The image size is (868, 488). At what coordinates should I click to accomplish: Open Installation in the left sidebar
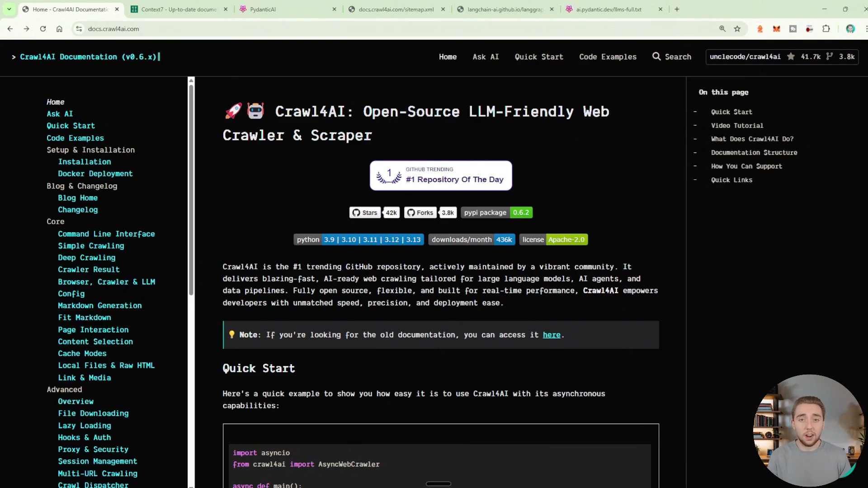pyautogui.click(x=85, y=162)
